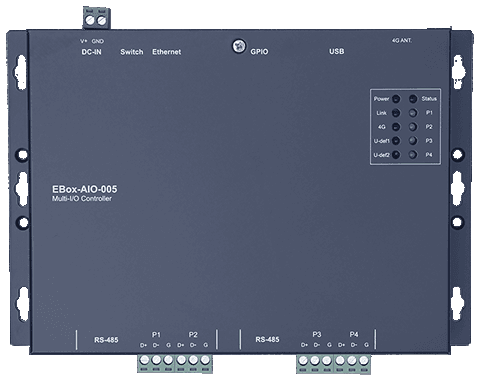This screenshot has height=380, width=480.
Task: Select the P1 LED indicator
Action: point(413,113)
